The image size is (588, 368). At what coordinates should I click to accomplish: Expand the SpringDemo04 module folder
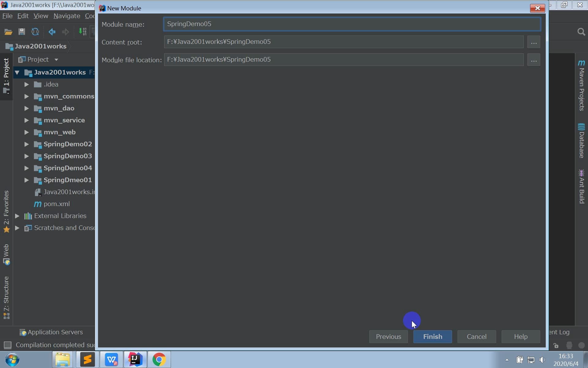click(x=27, y=168)
